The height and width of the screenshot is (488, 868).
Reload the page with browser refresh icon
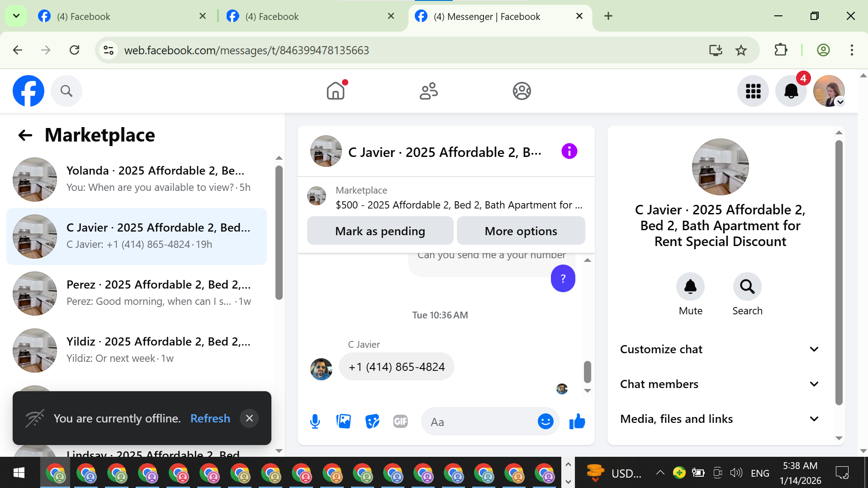click(x=75, y=50)
